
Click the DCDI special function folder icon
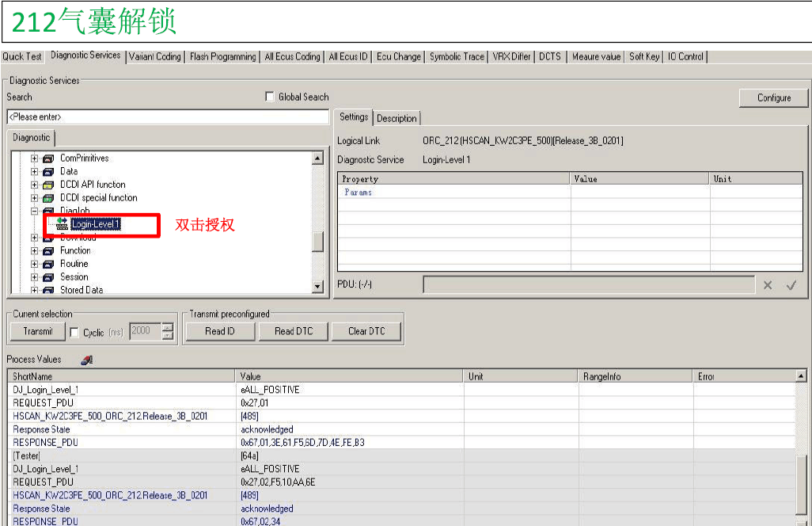[48, 198]
